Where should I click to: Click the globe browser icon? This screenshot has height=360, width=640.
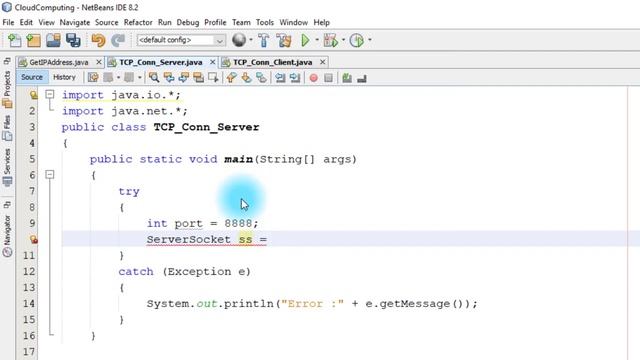pos(239,40)
